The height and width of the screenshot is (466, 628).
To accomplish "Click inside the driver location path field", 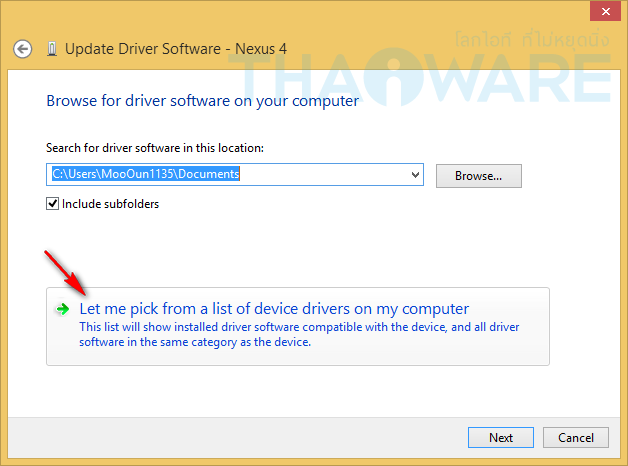I will [x=230, y=175].
